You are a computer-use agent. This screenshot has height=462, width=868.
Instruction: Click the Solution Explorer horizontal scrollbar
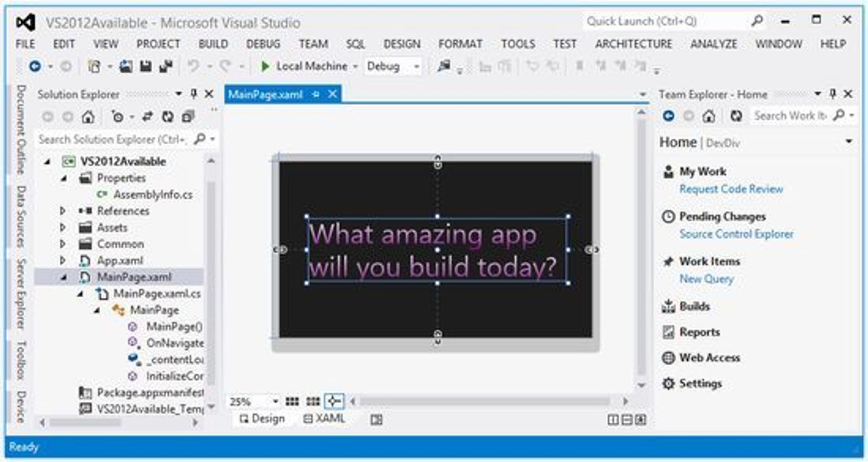[85, 422]
